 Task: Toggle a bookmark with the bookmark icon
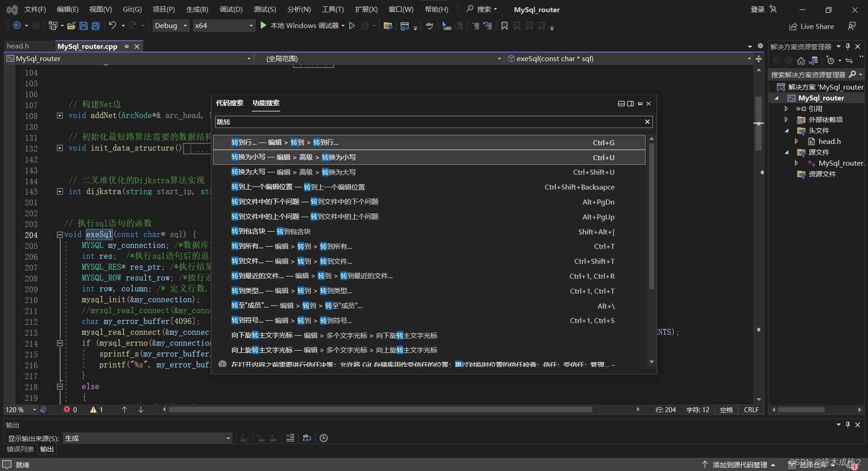click(505, 26)
